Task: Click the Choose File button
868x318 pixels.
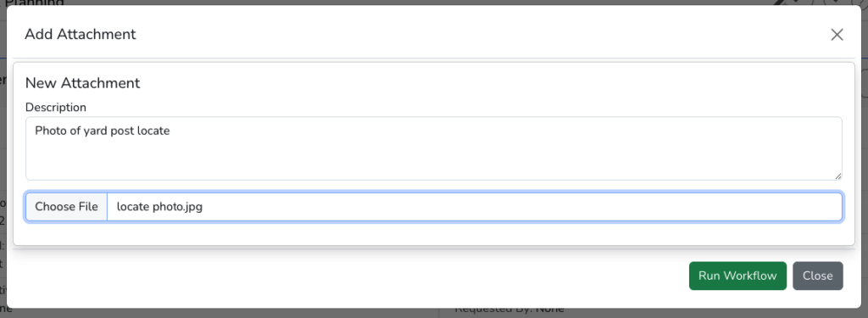Action: pyautogui.click(x=66, y=207)
